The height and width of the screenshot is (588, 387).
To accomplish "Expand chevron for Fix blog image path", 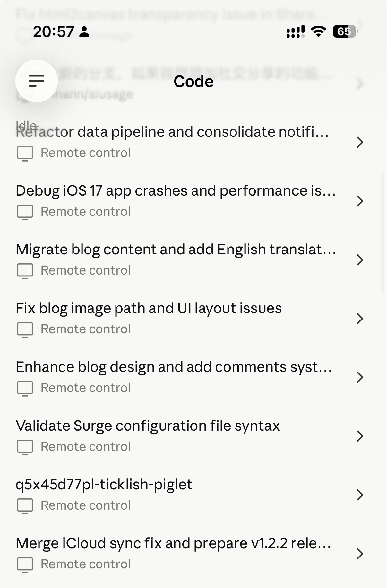I will coord(360,318).
